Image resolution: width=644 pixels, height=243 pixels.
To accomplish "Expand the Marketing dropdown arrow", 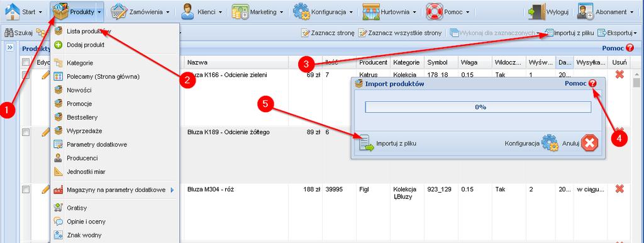I will point(281,13).
